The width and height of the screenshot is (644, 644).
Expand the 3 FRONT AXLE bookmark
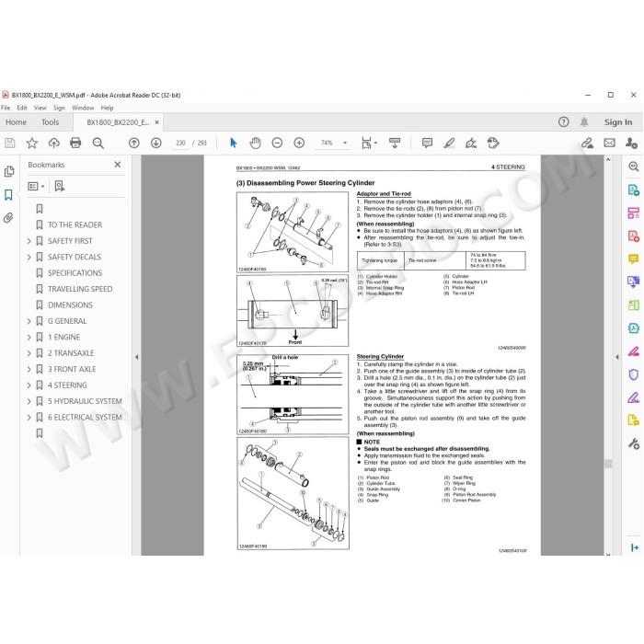[x=29, y=369]
